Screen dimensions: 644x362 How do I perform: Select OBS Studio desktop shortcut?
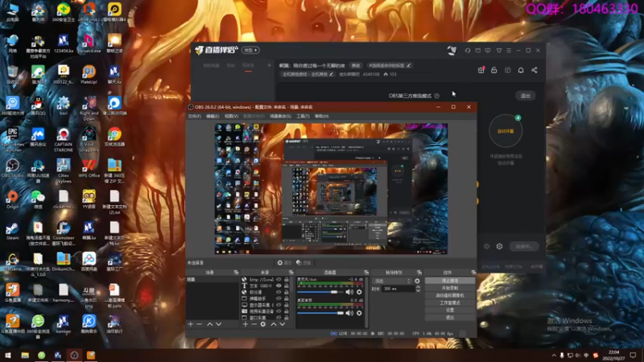pyautogui.click(x=12, y=168)
